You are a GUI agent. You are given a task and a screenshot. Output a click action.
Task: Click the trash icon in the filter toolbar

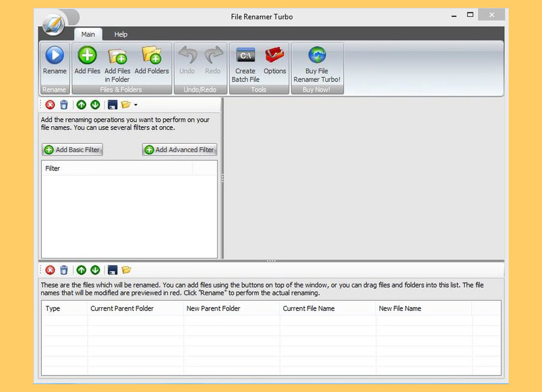pos(64,105)
